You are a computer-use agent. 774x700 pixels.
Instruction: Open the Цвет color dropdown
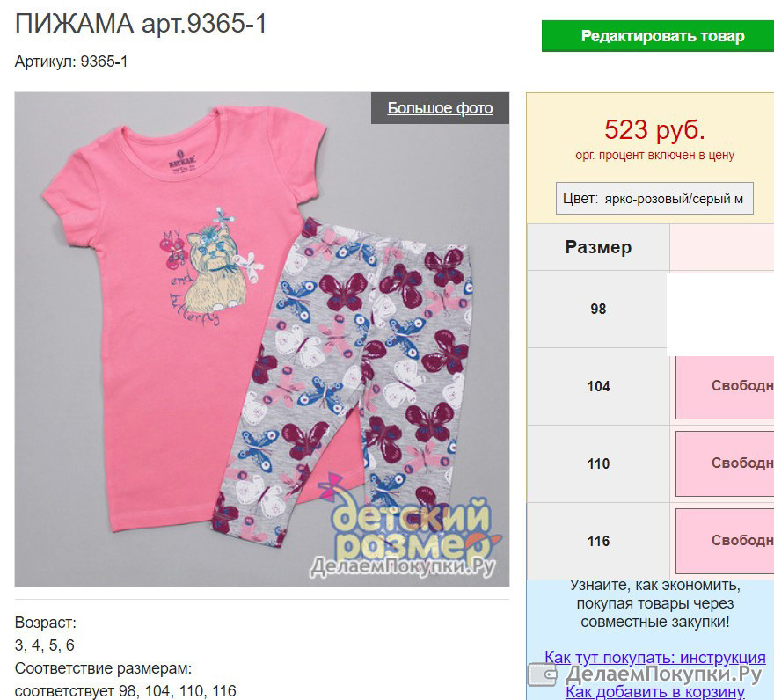654,199
